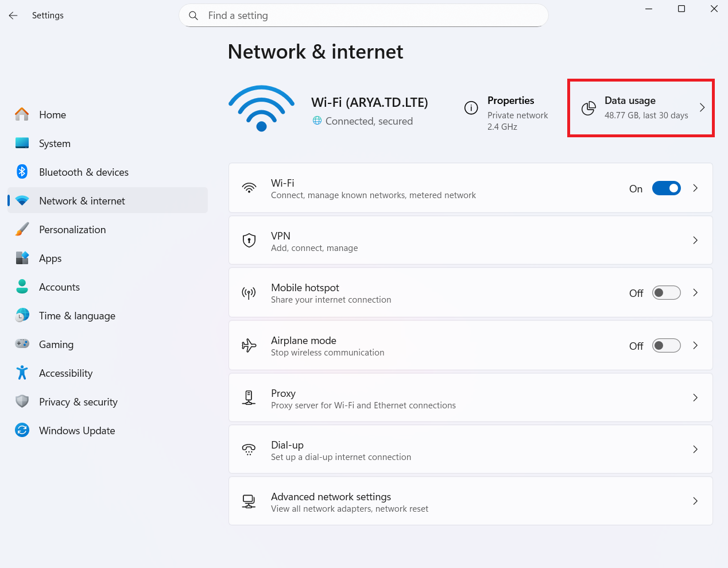Toggle Airplane mode on
Viewport: 728px width, 568px height.
[666, 346]
